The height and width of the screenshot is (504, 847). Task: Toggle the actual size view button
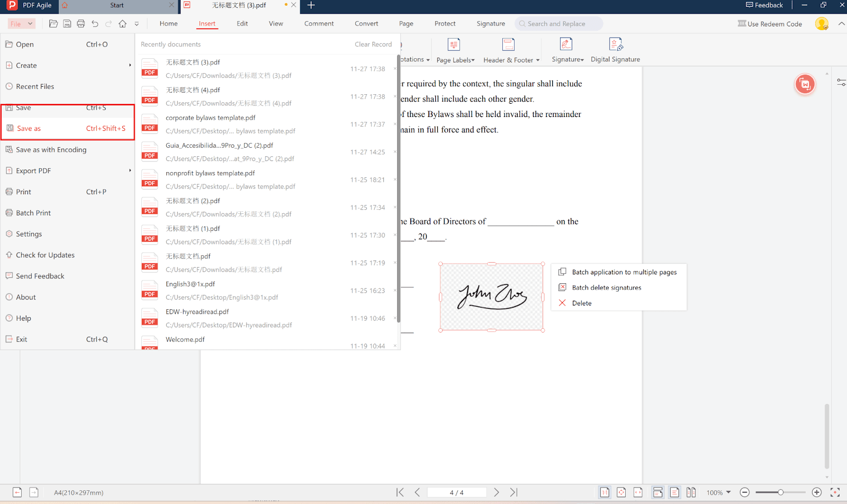pos(605,492)
